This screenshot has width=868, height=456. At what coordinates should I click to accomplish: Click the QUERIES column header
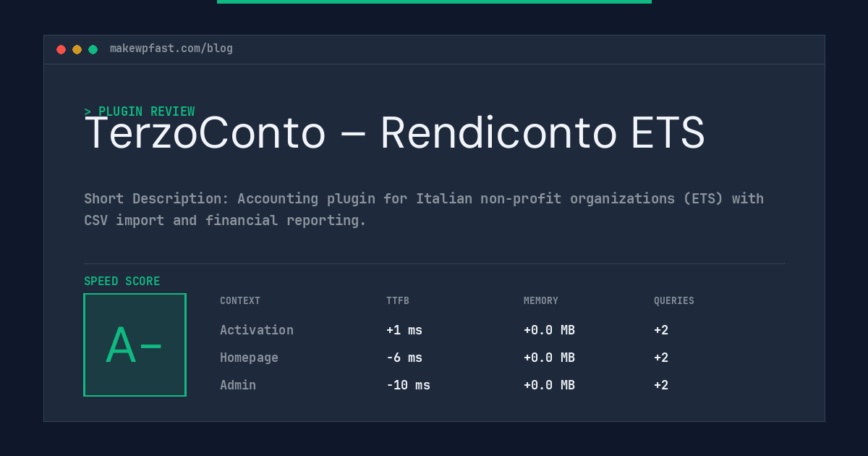(x=674, y=301)
